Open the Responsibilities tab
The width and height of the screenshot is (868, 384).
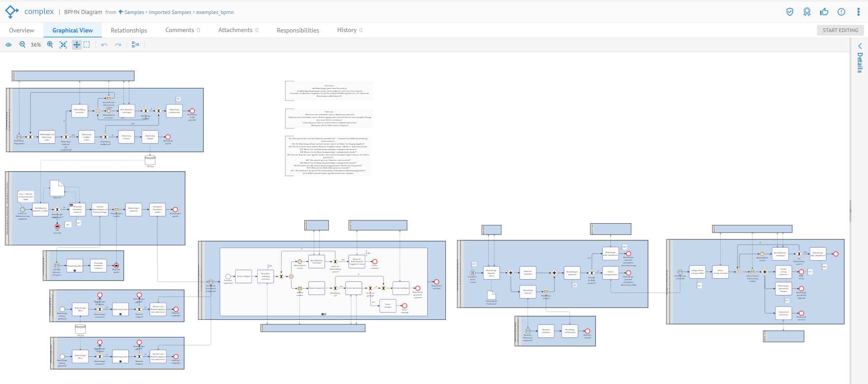297,30
